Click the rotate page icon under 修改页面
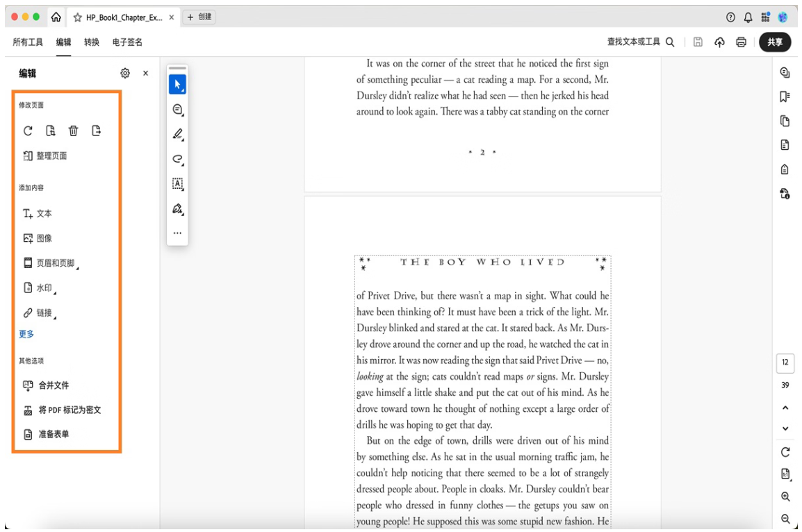This screenshot has width=802, height=532. [28, 131]
